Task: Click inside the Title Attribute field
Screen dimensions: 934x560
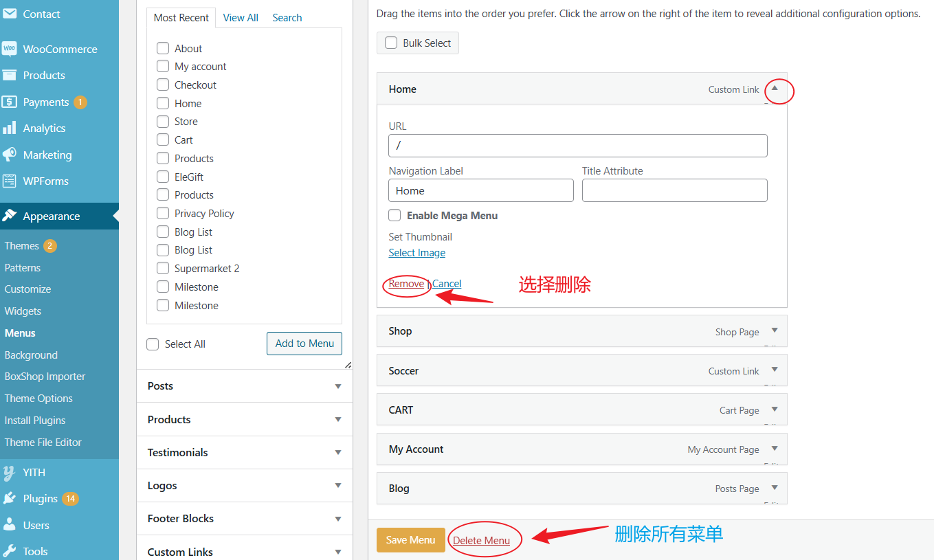Action: 674,190
